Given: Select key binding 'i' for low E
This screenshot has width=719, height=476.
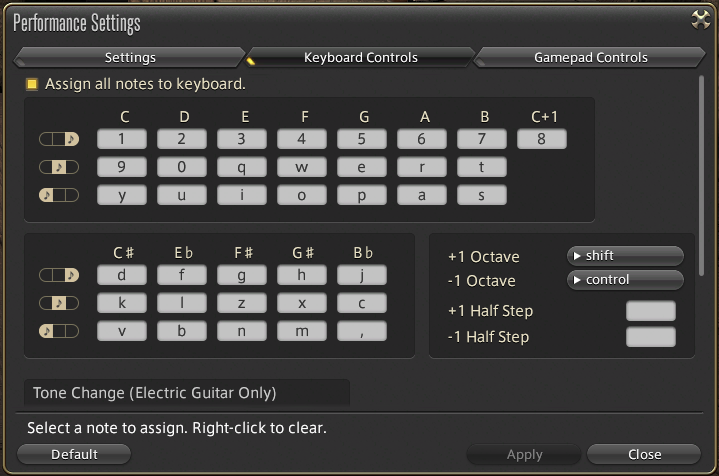Looking at the screenshot, I should point(242,195).
